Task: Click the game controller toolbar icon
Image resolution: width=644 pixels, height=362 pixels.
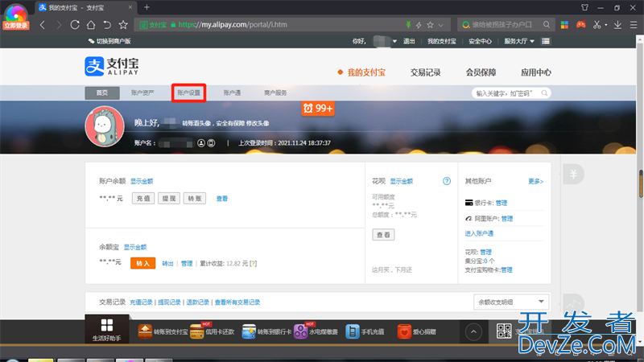Action: 580,25
